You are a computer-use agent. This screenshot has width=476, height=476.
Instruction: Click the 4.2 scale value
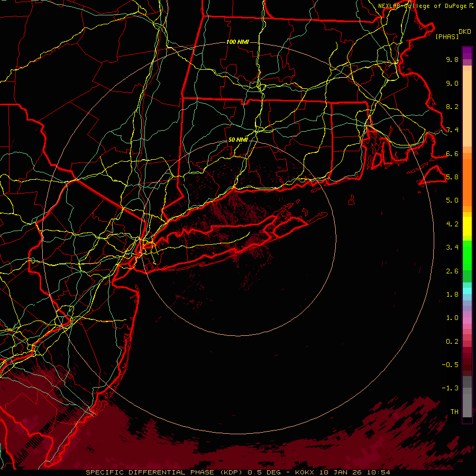pos(452,224)
